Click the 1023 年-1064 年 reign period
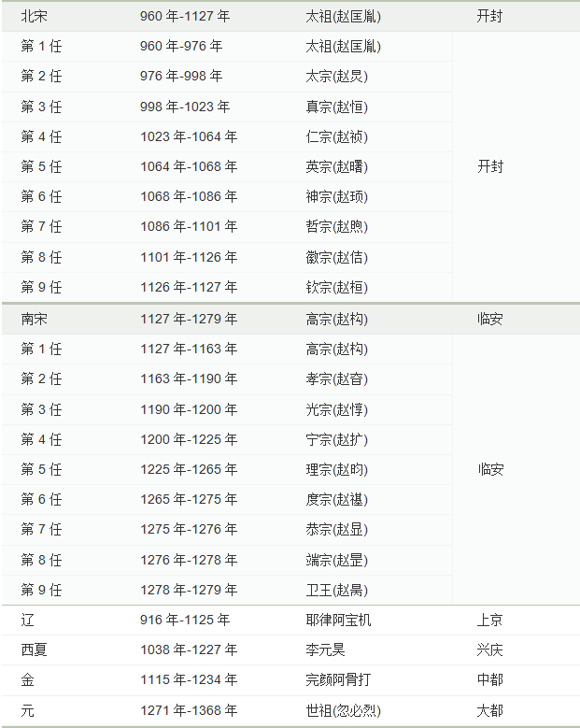Image resolution: width=580 pixels, height=728 pixels. coord(189,136)
